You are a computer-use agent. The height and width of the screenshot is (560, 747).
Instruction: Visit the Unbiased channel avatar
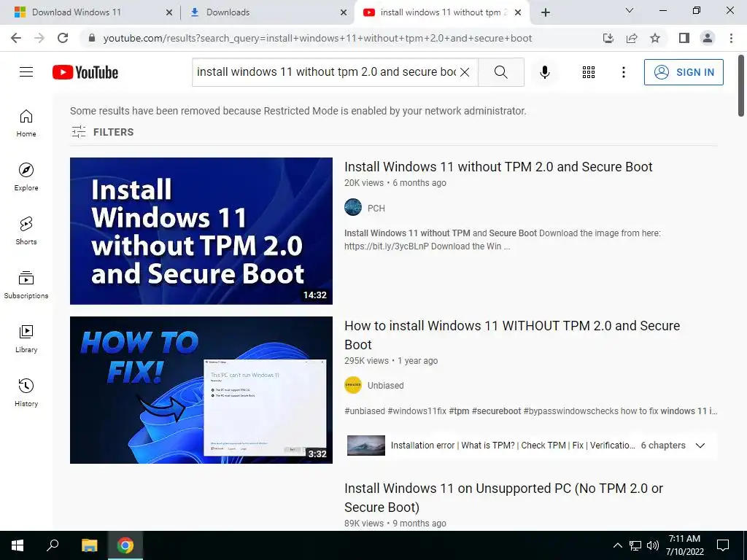[353, 385]
